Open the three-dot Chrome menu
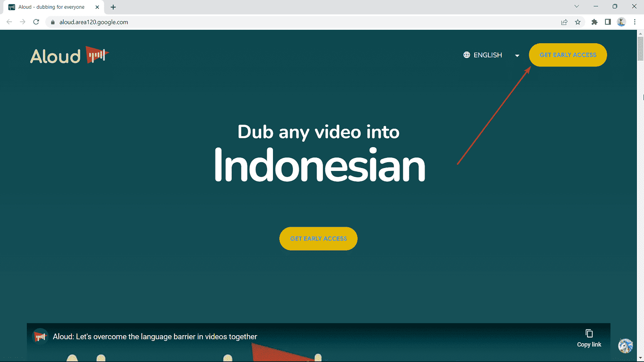The height and width of the screenshot is (362, 644). [635, 22]
